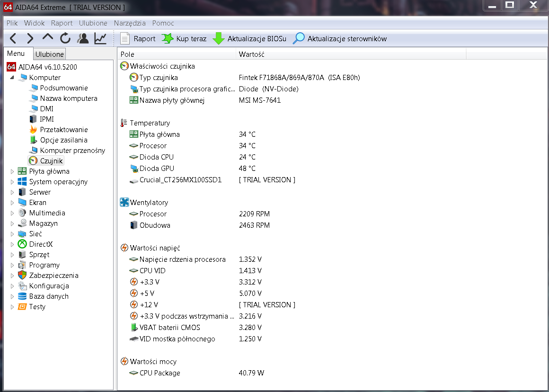The image size is (549, 392).
Task: Click the Sprzęt icon in tree
Action: pos(22,255)
